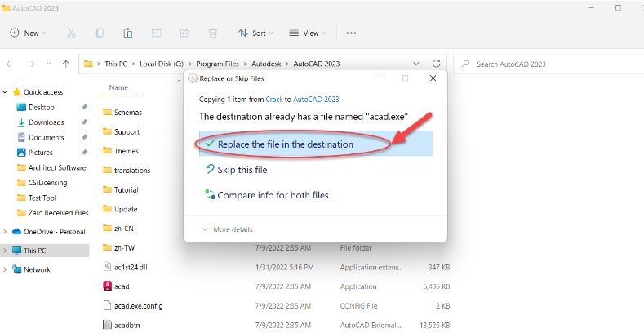The width and height of the screenshot is (644, 333).
Task: Collapse the Quick access tree
Action: pyautogui.click(x=5, y=92)
